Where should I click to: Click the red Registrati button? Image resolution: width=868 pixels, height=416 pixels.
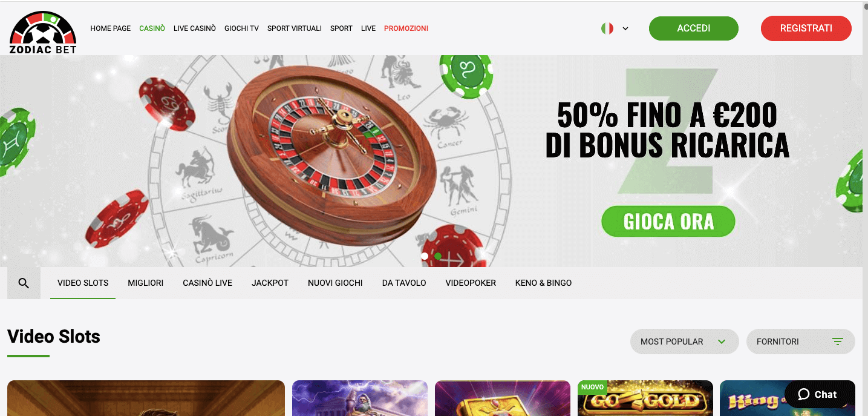pos(806,28)
